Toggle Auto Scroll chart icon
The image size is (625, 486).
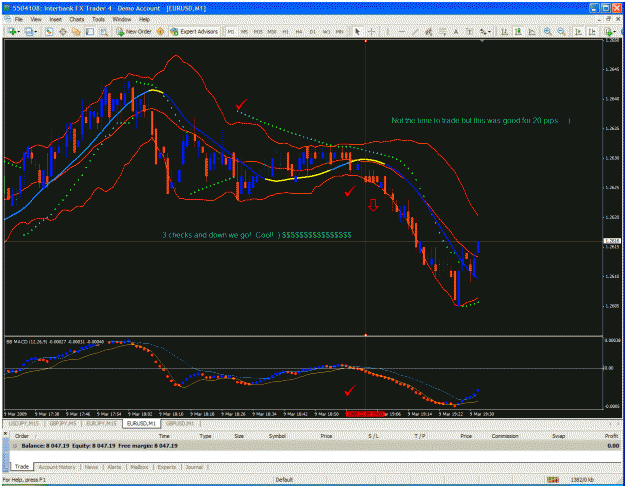coord(578,31)
